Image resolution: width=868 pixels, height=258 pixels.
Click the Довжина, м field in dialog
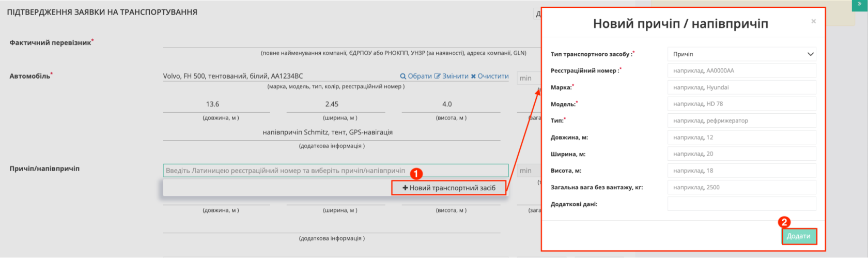741,138
